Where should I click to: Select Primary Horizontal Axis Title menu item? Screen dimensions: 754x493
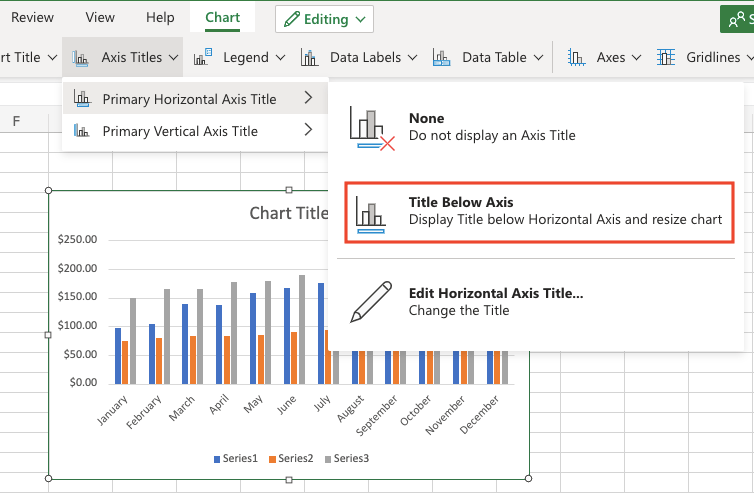click(x=195, y=98)
